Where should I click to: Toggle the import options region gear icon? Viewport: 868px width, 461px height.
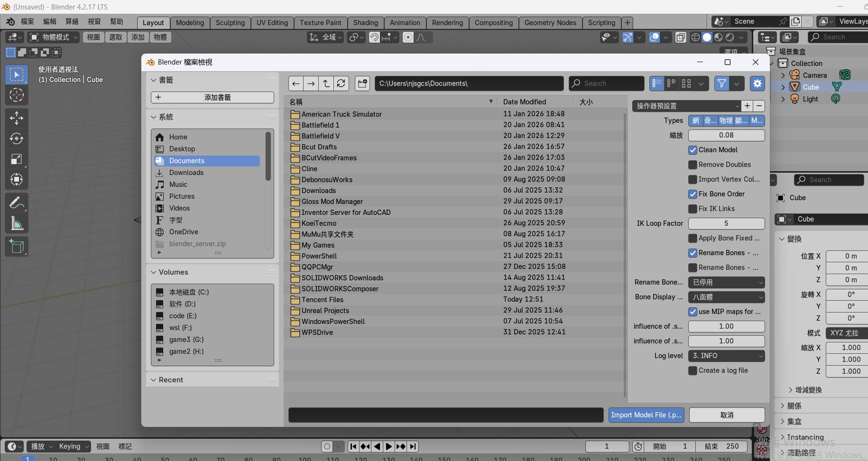click(x=757, y=83)
